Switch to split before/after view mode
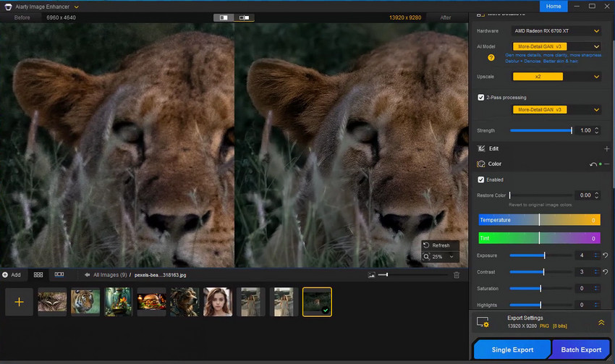The width and height of the screenshot is (615, 364). 224,17
